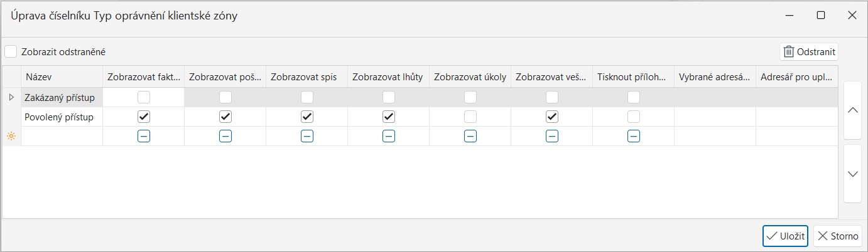Move row down with chevron arrow

coord(852,174)
